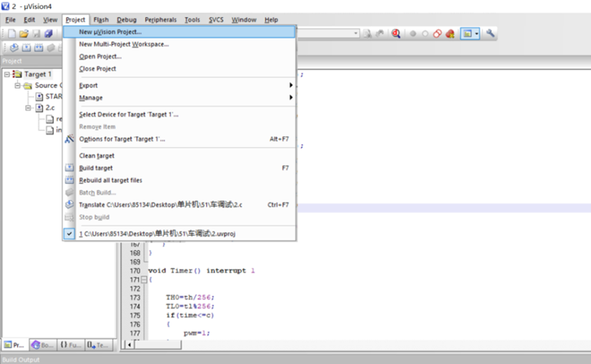Open the find text combo box dropdown

click(356, 34)
